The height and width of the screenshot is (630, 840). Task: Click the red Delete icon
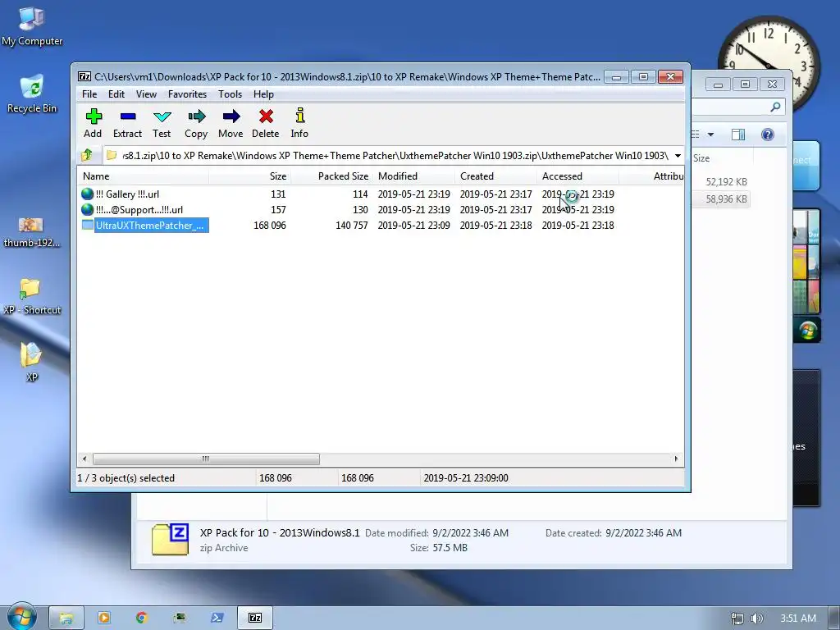point(266,123)
